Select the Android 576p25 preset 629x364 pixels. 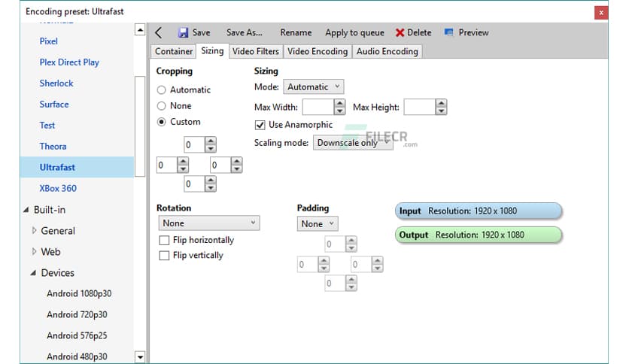coord(77,335)
